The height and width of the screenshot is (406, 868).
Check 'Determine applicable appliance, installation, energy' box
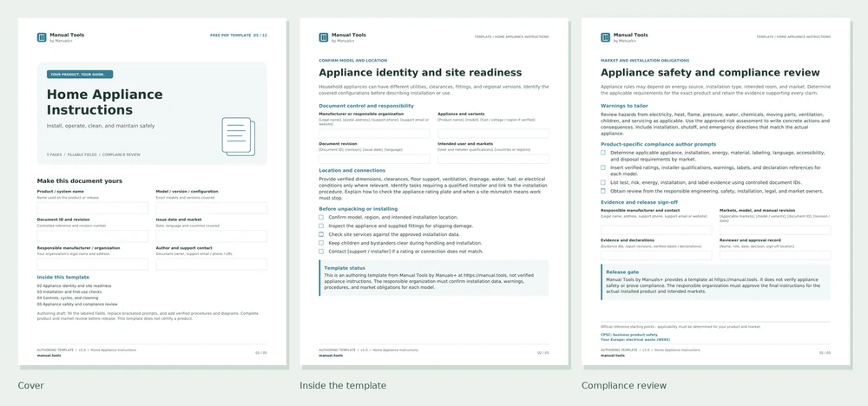pyautogui.click(x=603, y=152)
